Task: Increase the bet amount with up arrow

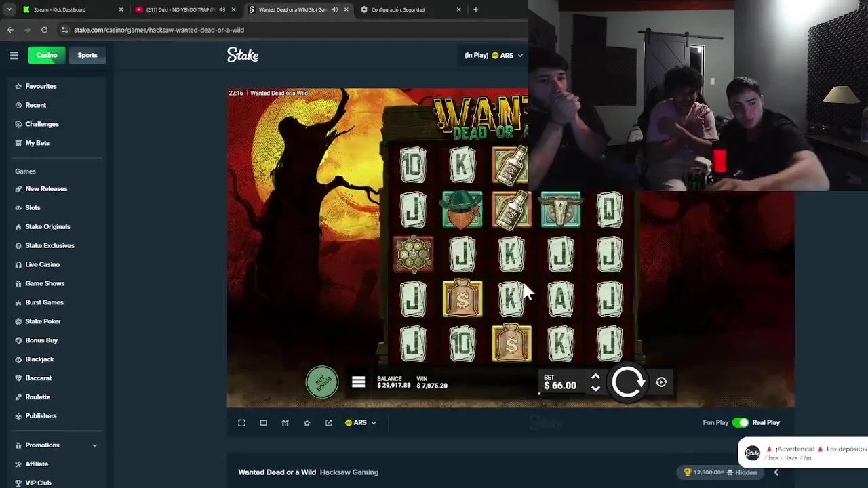Action: (595, 377)
